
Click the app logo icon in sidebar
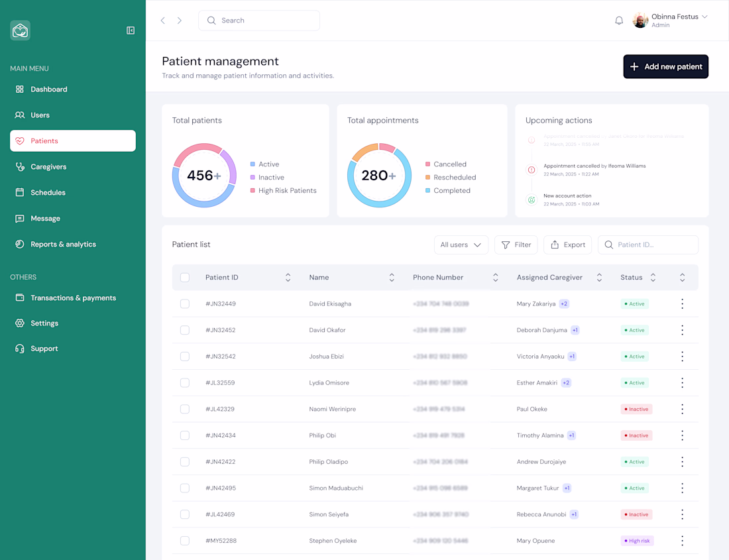[20, 30]
